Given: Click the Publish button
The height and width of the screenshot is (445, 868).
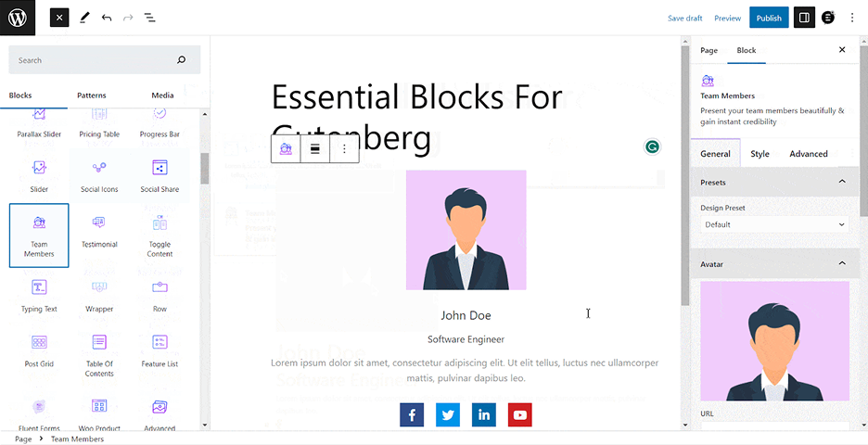Looking at the screenshot, I should [x=769, y=18].
